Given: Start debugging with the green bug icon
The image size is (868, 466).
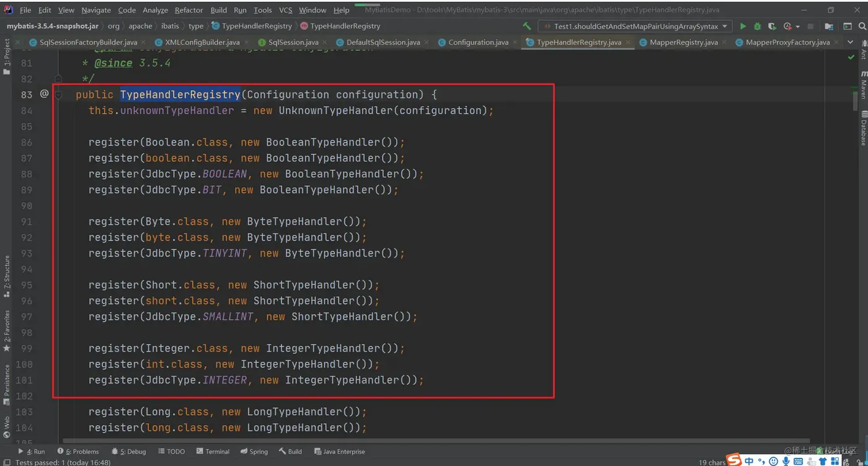Looking at the screenshot, I should point(757,26).
